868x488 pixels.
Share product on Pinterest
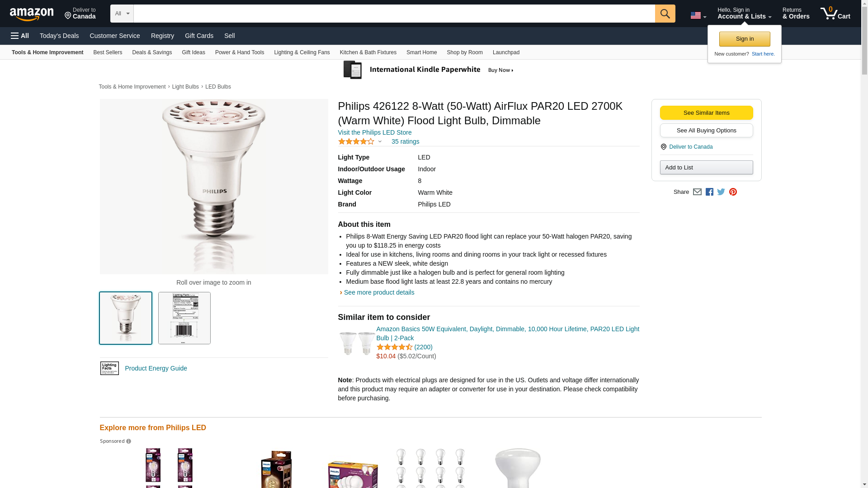(733, 192)
